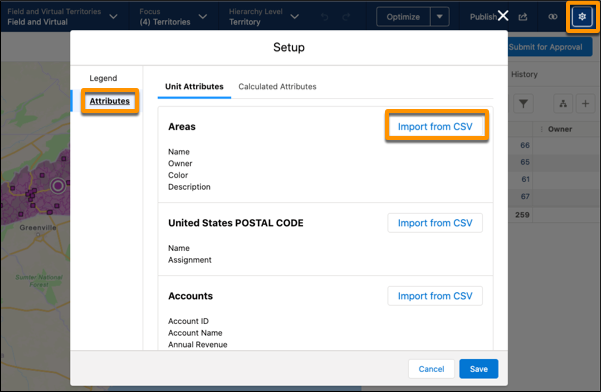
Task: Click the undo arrow icon
Action: (x=325, y=17)
